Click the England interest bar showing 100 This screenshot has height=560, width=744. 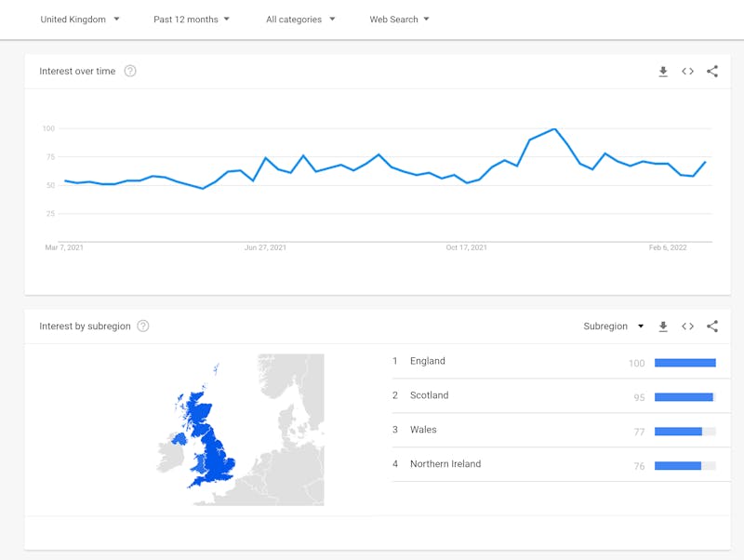(x=685, y=363)
